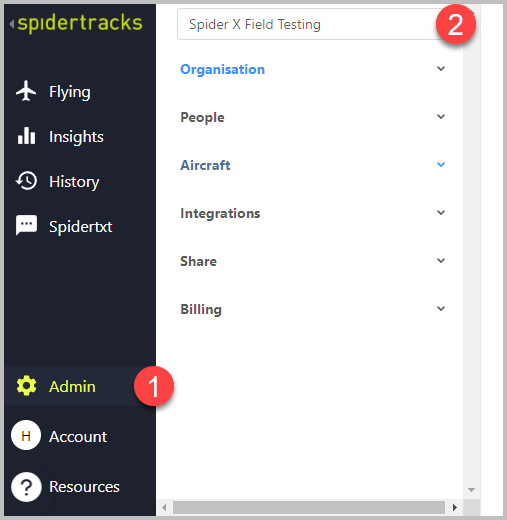The image size is (507, 520).
Task: Click the Admin gear icon
Action: tap(26, 386)
